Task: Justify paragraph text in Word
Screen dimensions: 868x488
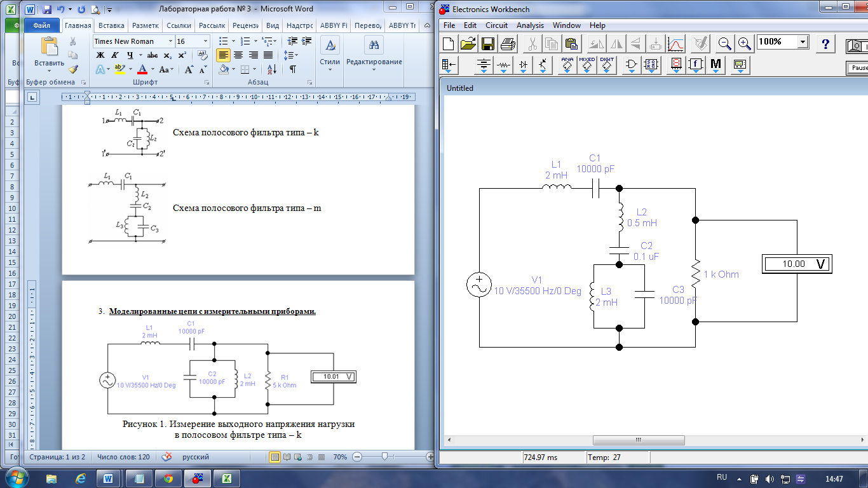Action: point(269,55)
